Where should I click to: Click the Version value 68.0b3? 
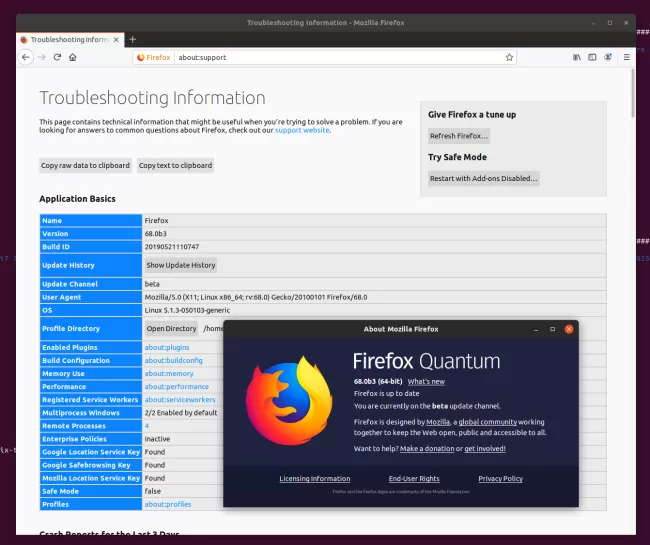point(155,234)
